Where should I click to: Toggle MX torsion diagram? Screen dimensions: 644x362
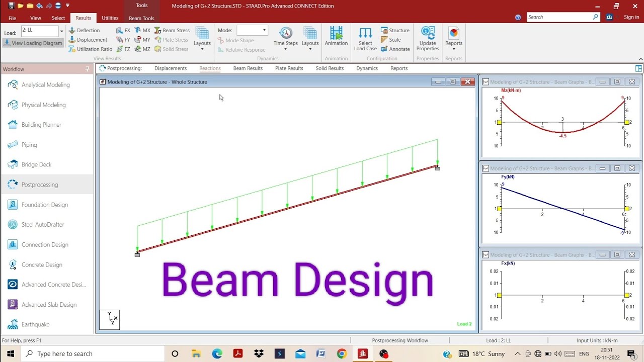point(142,30)
